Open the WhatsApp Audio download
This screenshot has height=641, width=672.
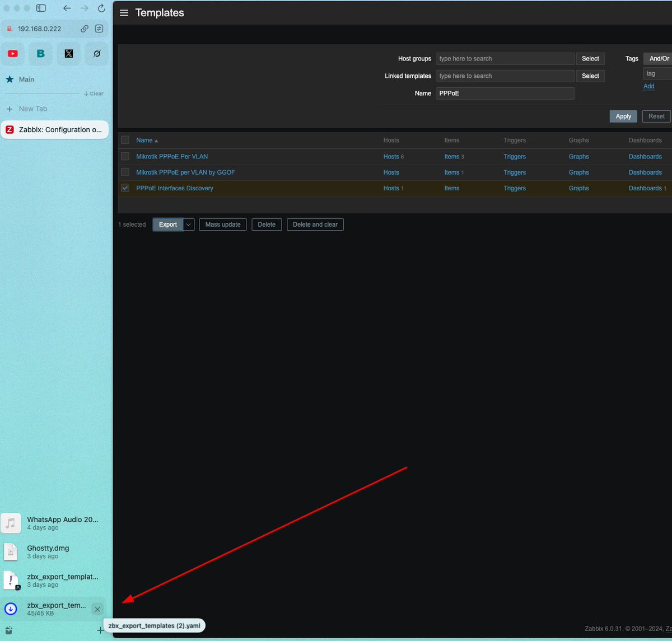[54, 523]
